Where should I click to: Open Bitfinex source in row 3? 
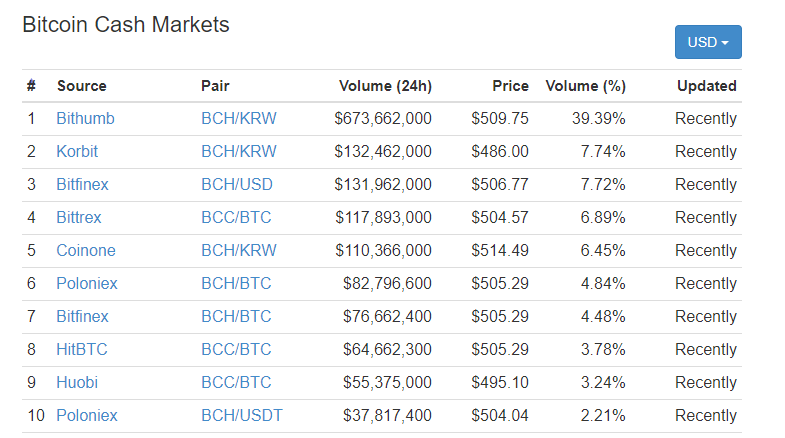[82, 185]
